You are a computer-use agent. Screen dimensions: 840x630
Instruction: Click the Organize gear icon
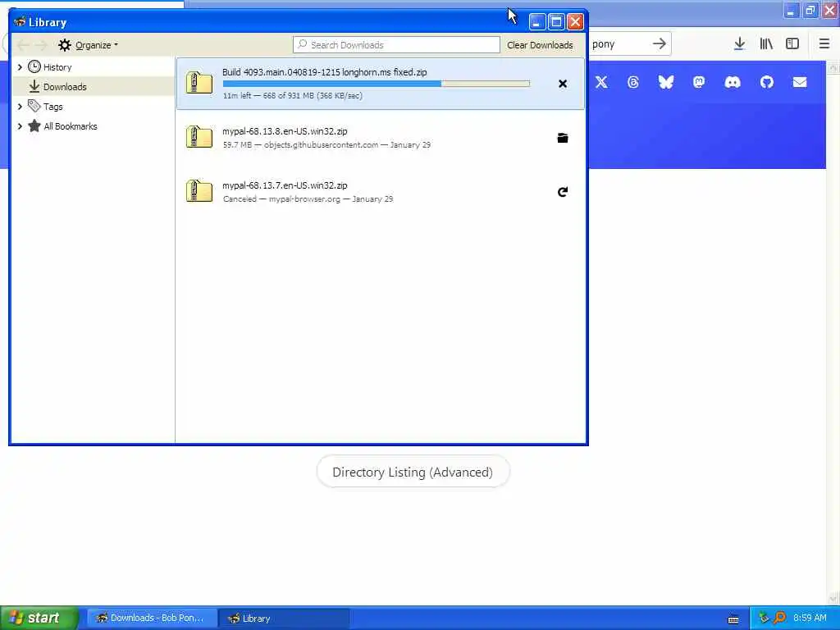pyautogui.click(x=65, y=45)
